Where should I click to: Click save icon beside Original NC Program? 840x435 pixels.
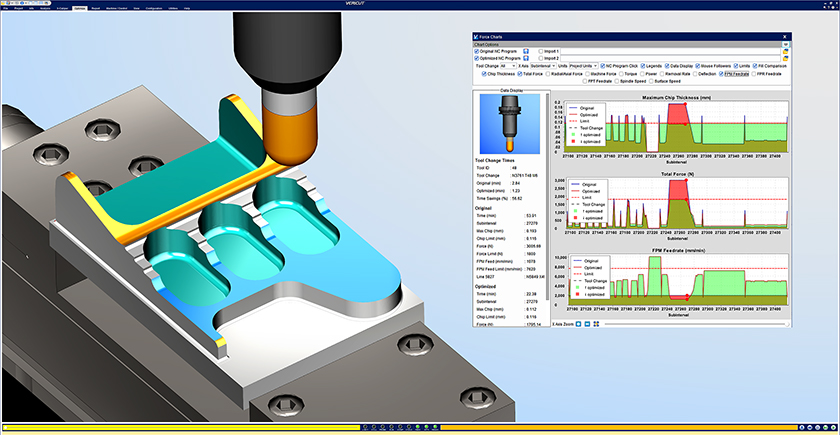click(525, 50)
